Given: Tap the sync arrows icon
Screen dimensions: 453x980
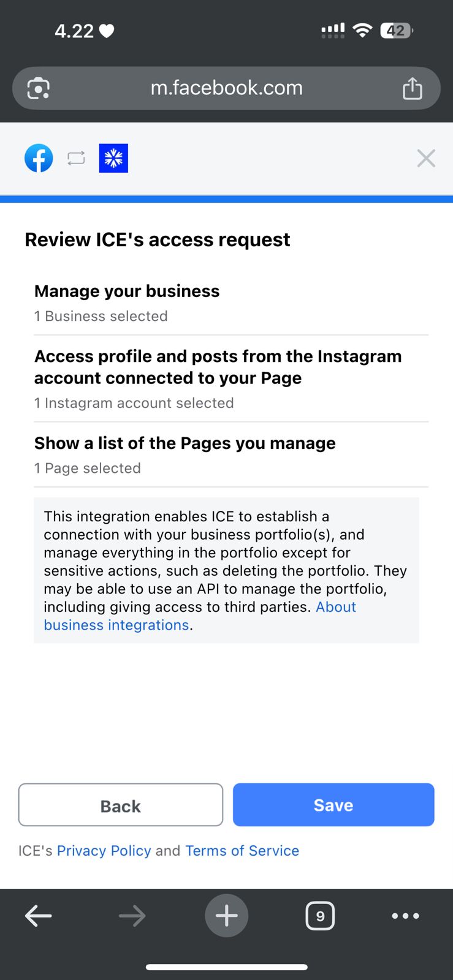Looking at the screenshot, I should pyautogui.click(x=76, y=158).
